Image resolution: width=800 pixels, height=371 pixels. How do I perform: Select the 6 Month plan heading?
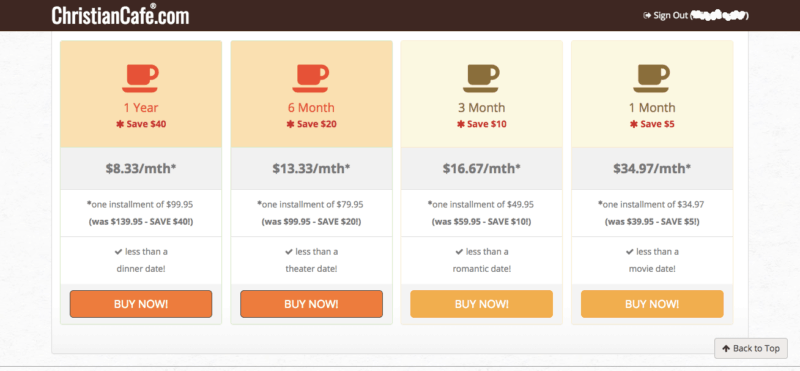coord(311,108)
